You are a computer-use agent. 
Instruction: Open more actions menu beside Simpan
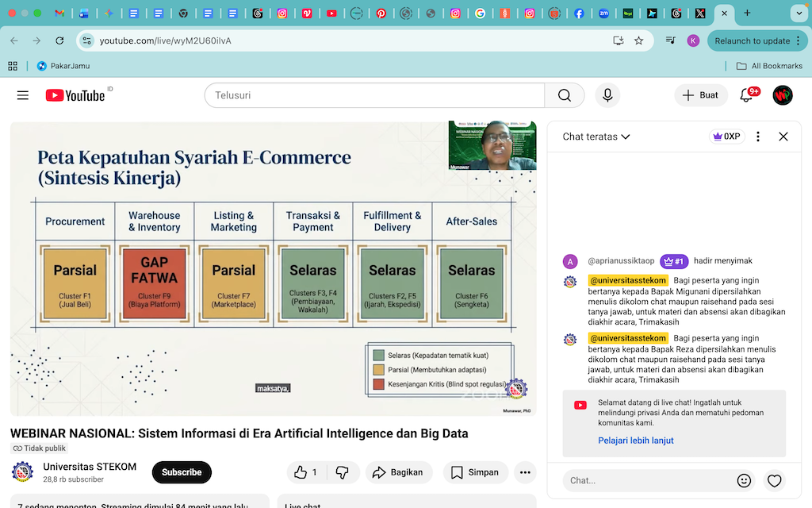(525, 472)
